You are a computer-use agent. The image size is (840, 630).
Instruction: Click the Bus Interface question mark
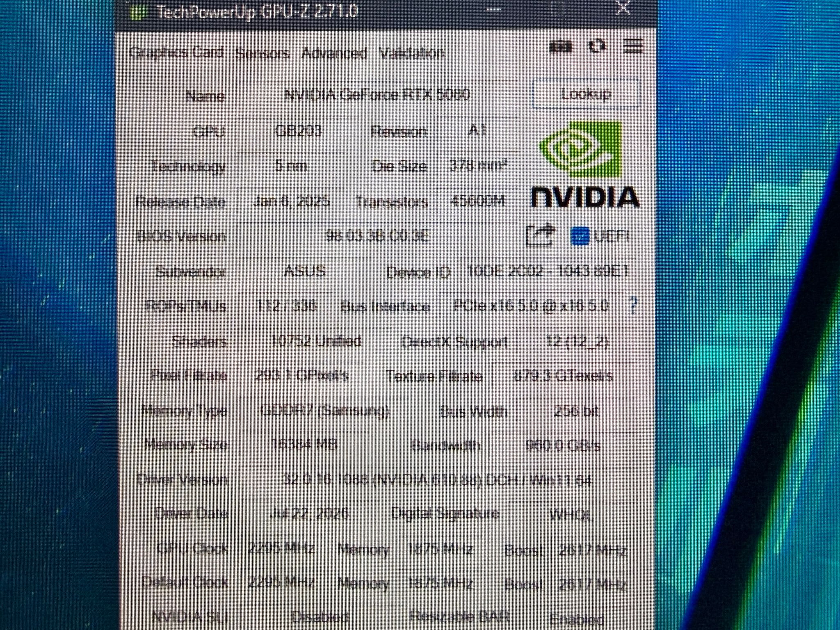[x=633, y=306]
